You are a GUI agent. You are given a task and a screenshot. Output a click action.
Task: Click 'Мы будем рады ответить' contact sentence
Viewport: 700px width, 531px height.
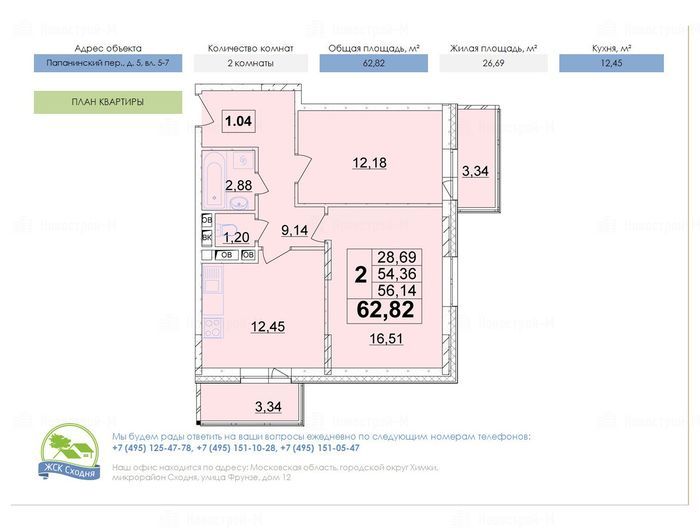[321, 437]
